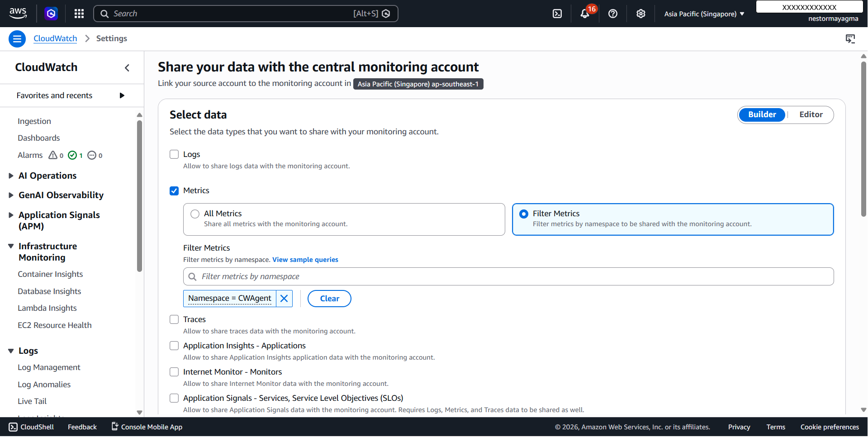
Task: Check Application Signals - Services, SLOs checkbox
Action: click(174, 398)
